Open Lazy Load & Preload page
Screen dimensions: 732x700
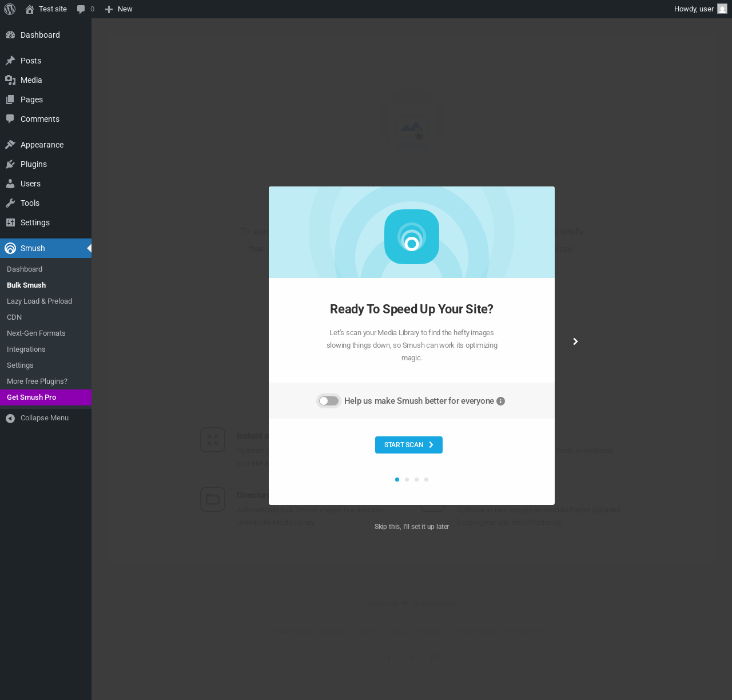tap(46, 301)
